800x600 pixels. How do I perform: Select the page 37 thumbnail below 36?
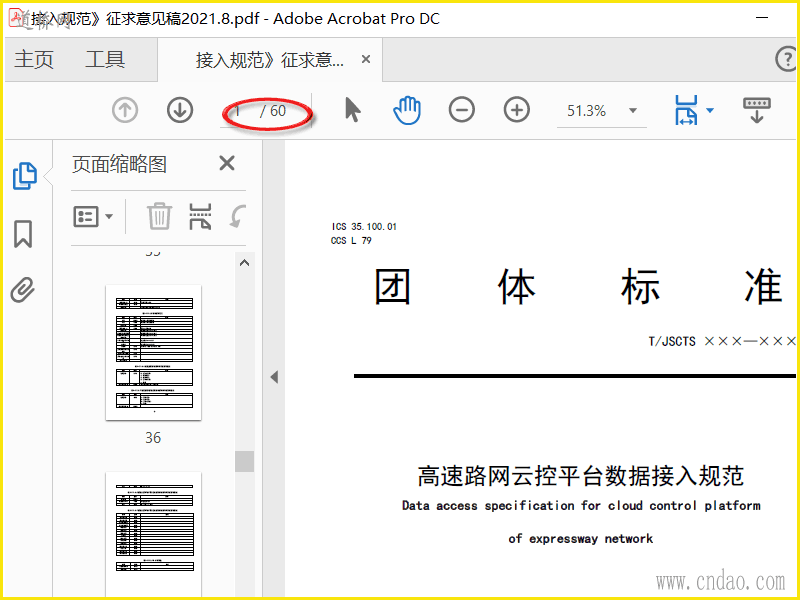click(x=154, y=534)
